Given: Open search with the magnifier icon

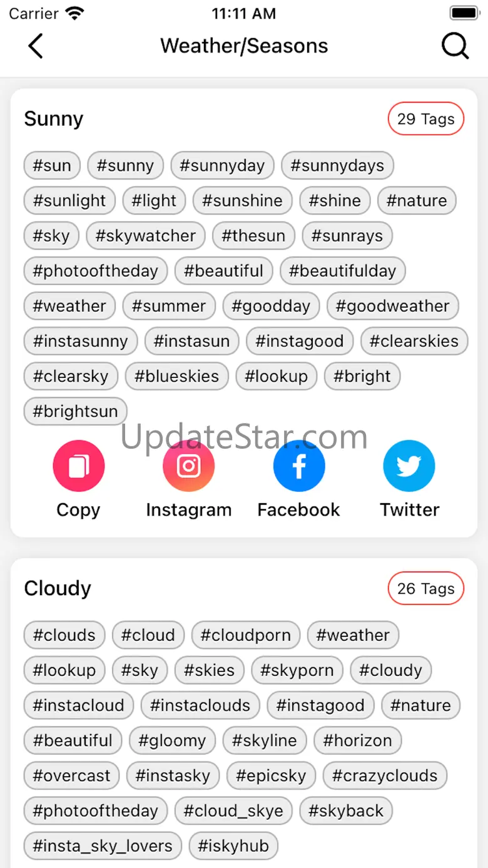Looking at the screenshot, I should click(x=455, y=46).
